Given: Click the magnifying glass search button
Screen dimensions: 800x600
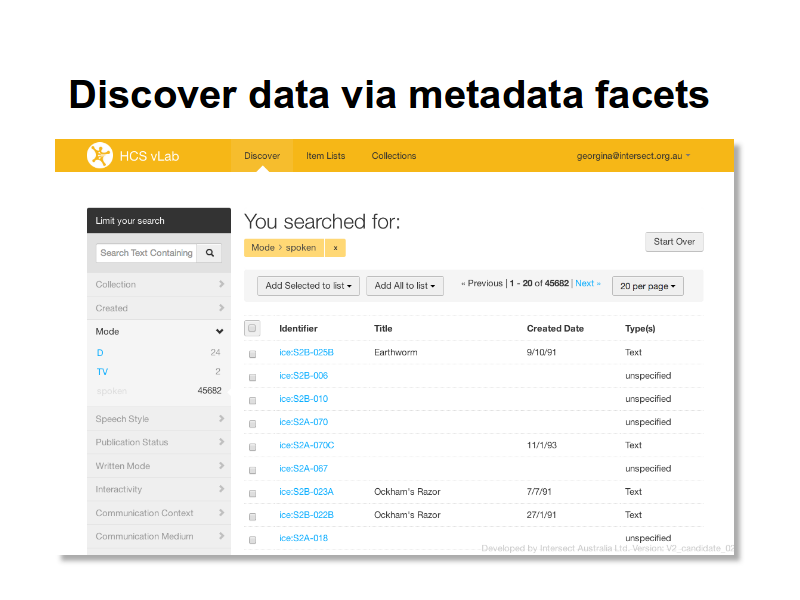Looking at the screenshot, I should [210, 253].
